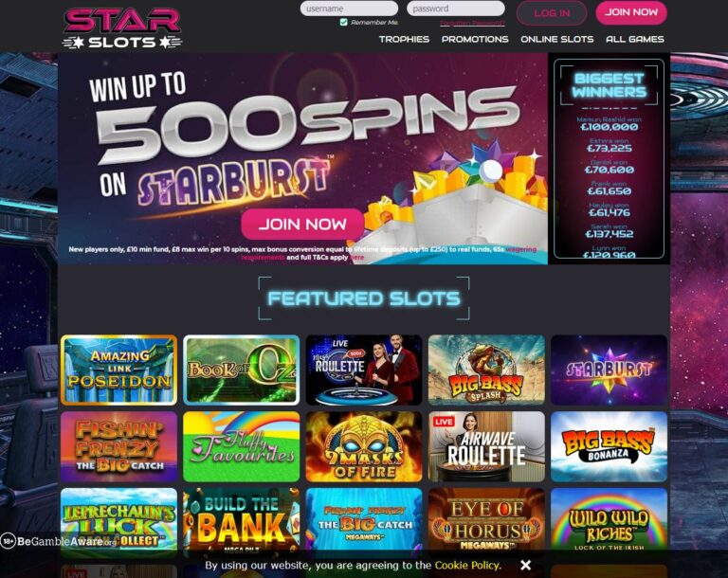Dismiss the cookie policy banner
The height and width of the screenshot is (578, 728).
click(525, 565)
